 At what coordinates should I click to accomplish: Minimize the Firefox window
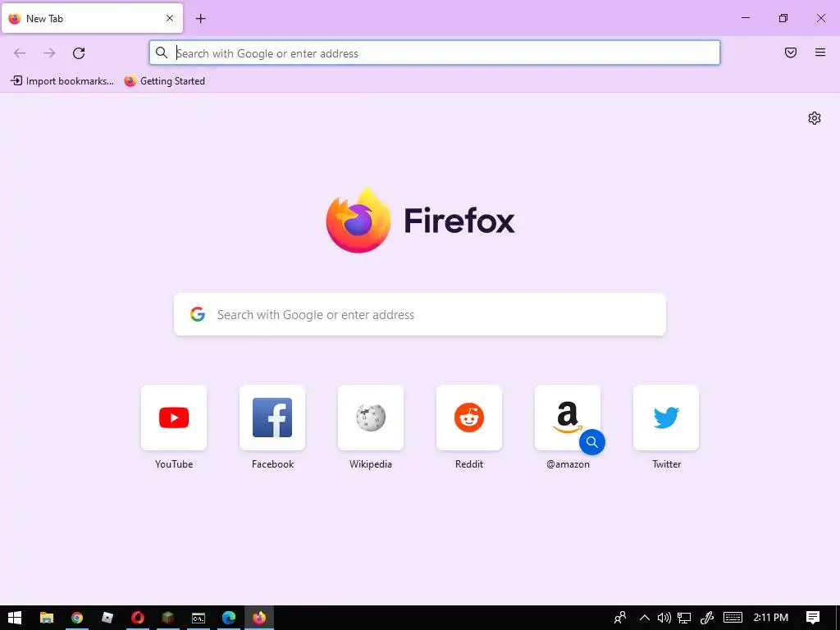point(745,18)
